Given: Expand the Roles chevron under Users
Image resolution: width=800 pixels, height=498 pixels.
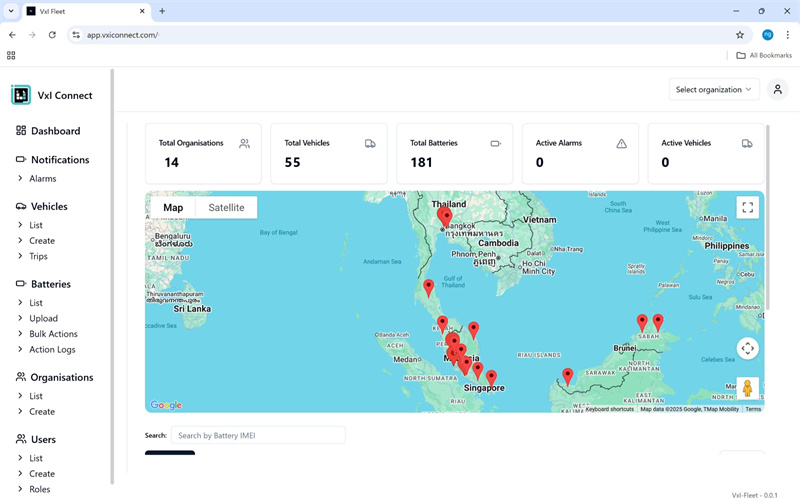Looking at the screenshot, I should pos(20,489).
